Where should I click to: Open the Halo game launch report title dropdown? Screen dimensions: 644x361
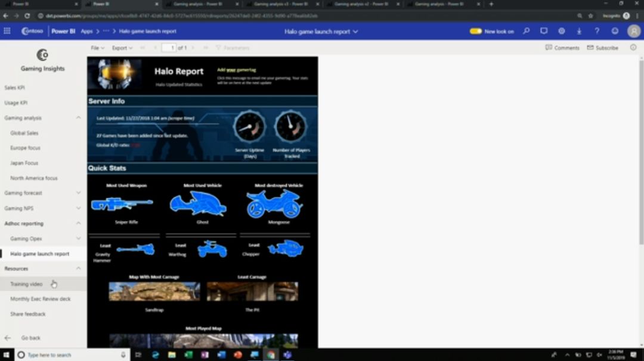[x=321, y=32]
